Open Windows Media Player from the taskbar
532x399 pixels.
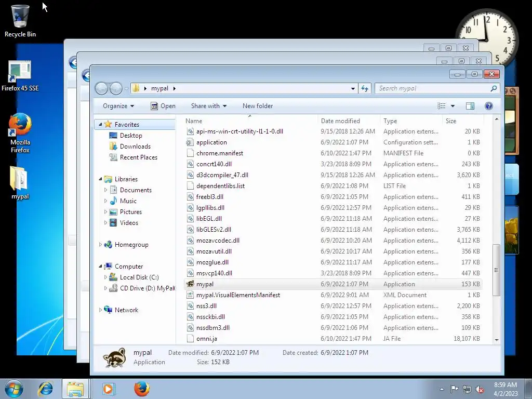click(108, 389)
